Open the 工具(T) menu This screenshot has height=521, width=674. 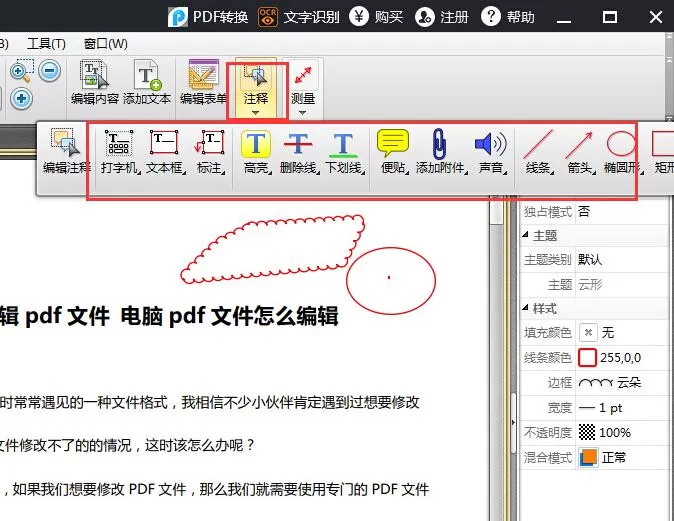point(46,43)
